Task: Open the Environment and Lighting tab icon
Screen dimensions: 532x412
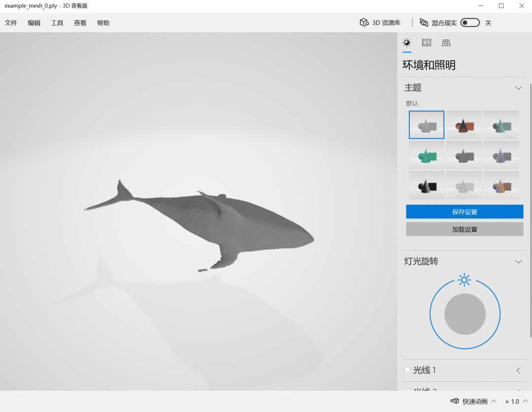Action: pyautogui.click(x=407, y=43)
